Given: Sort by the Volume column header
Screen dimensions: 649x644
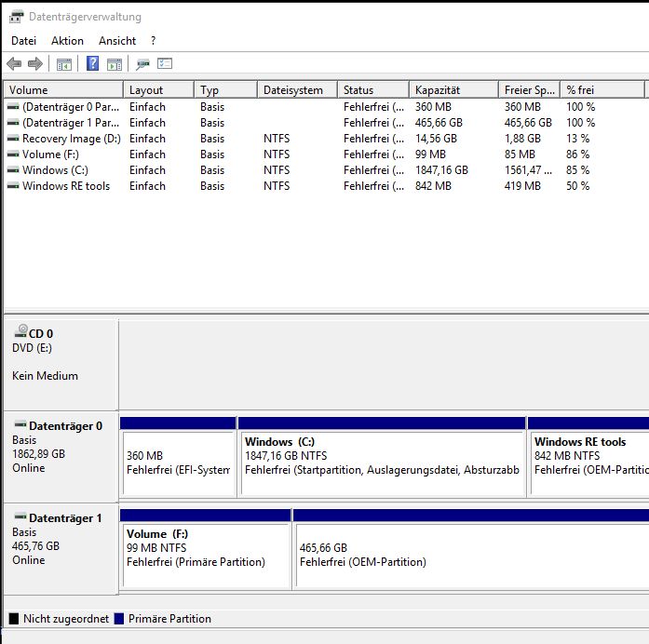Looking at the screenshot, I should [63, 89].
